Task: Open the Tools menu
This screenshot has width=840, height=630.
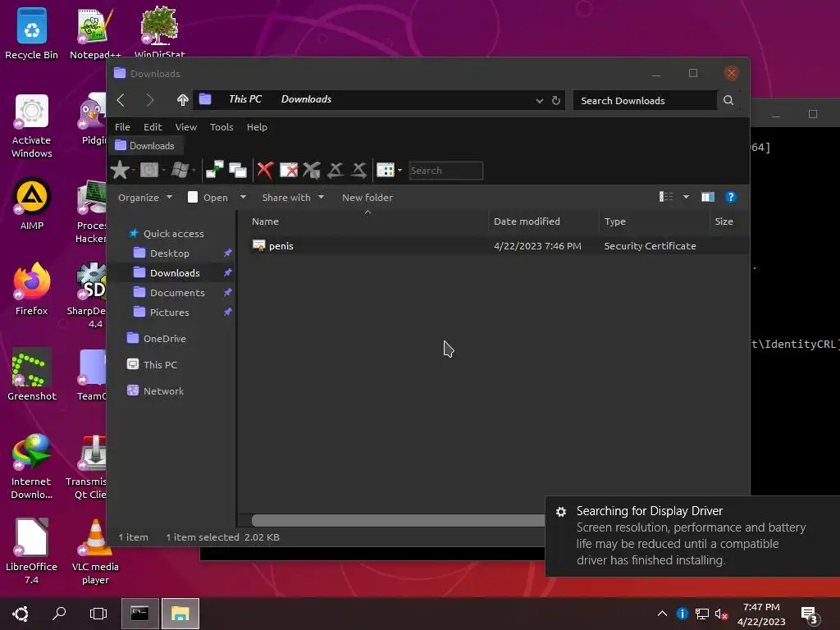Action: point(221,127)
